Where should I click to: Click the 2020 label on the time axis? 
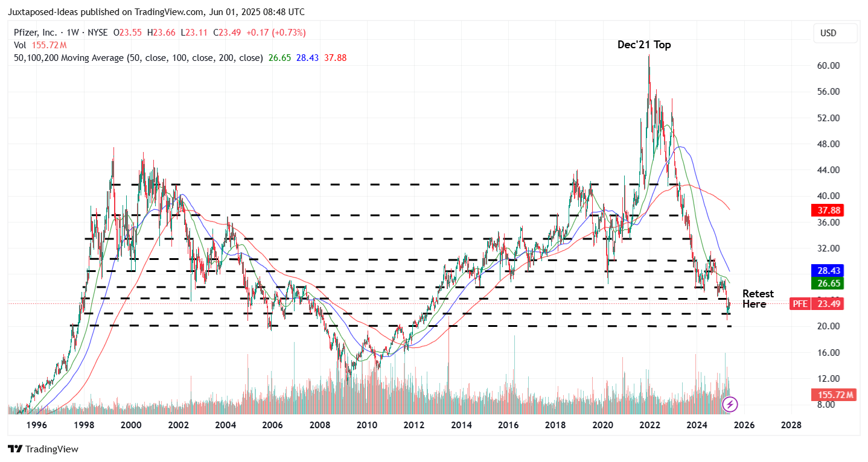click(x=603, y=425)
